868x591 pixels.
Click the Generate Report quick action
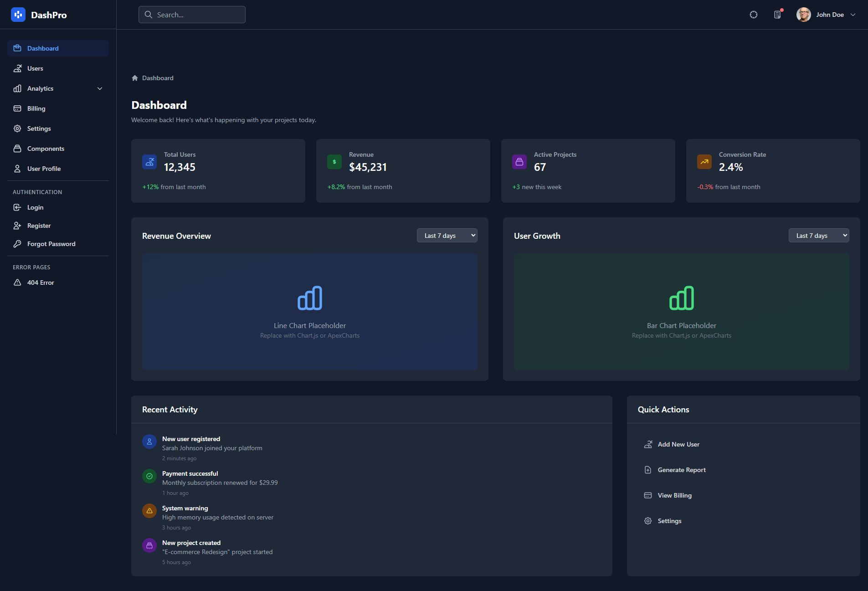coord(681,470)
